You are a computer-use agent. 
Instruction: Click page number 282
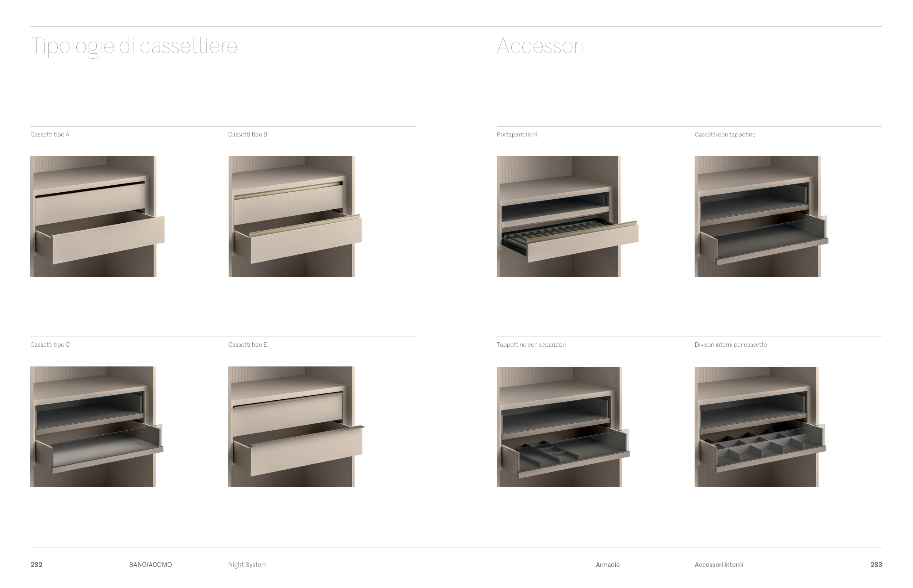[x=36, y=564]
